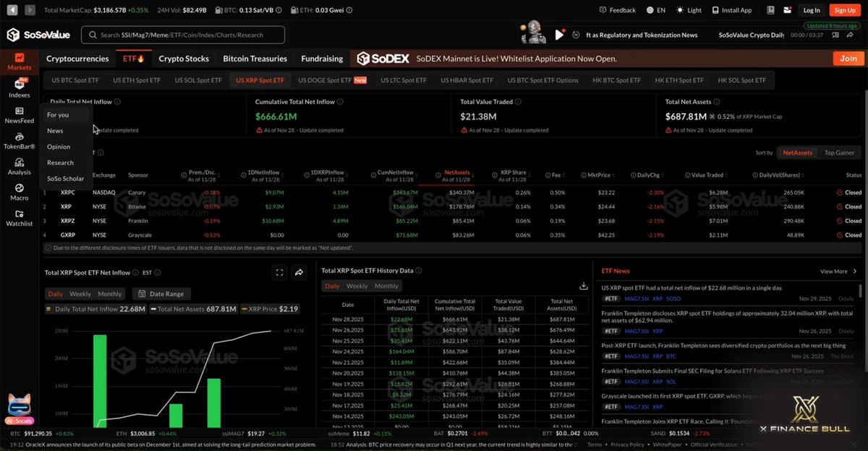Image resolution: width=868 pixels, height=451 pixels.
Task: Open the help book icon
Action: 770,10
